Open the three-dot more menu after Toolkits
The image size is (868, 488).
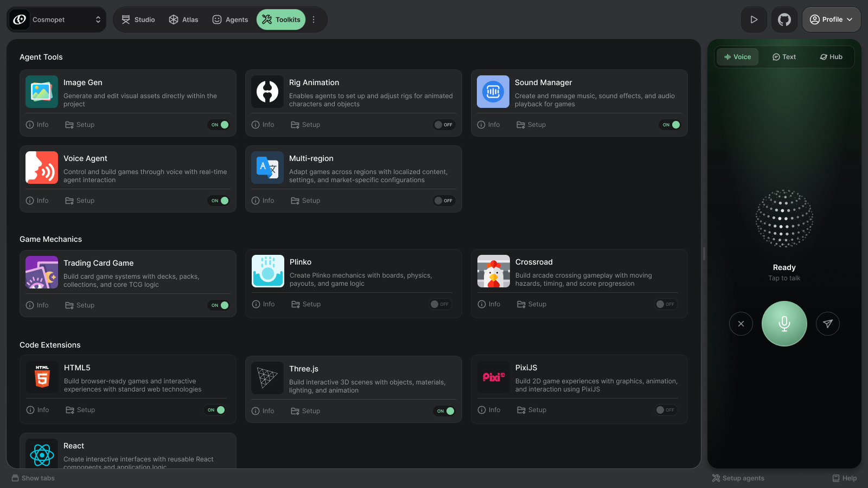click(x=314, y=20)
